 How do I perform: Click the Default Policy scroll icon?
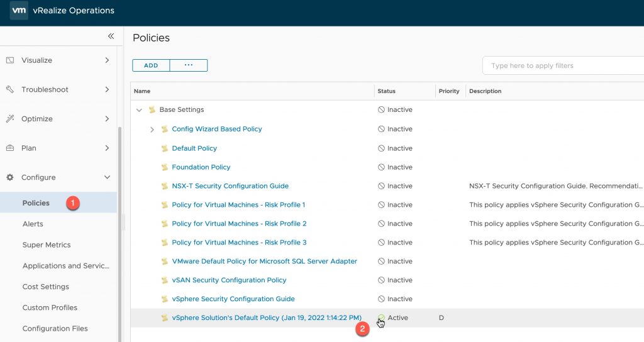point(164,148)
